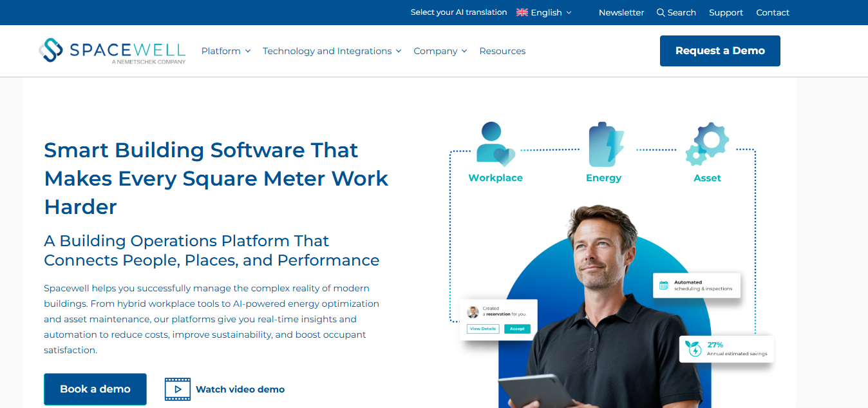Image resolution: width=868 pixels, height=408 pixels.
Task: Open the Support link
Action: click(x=726, y=12)
